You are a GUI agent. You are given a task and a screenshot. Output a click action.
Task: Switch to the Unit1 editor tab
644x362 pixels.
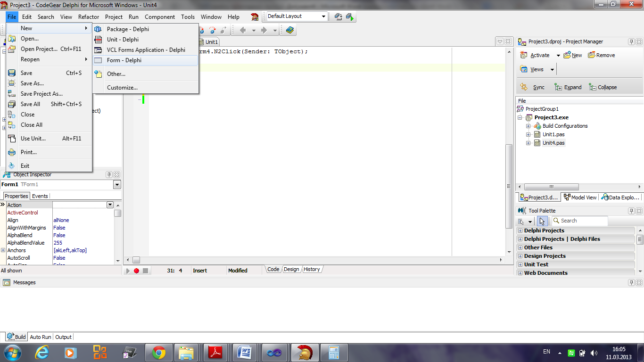pyautogui.click(x=209, y=42)
